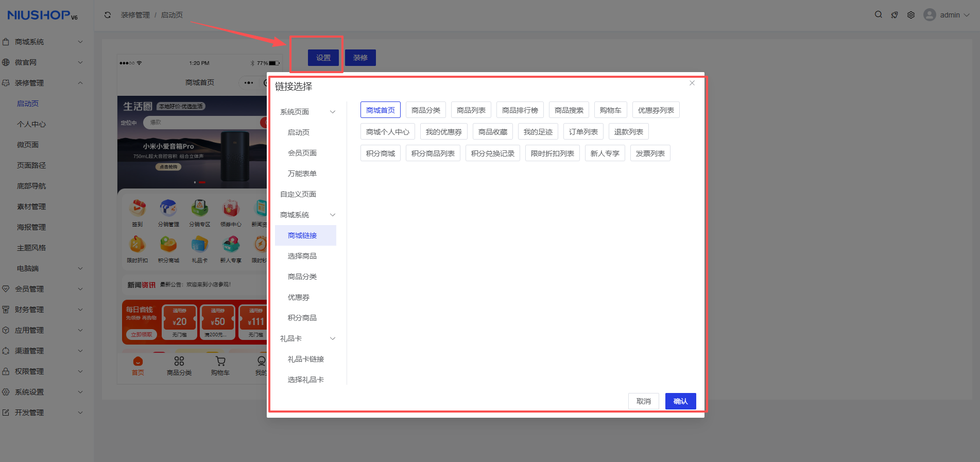Select the 购物车 link option tag
The height and width of the screenshot is (462, 980).
[610, 110]
